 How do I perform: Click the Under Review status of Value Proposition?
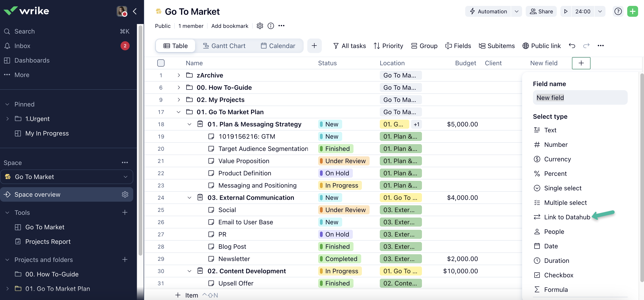(344, 161)
